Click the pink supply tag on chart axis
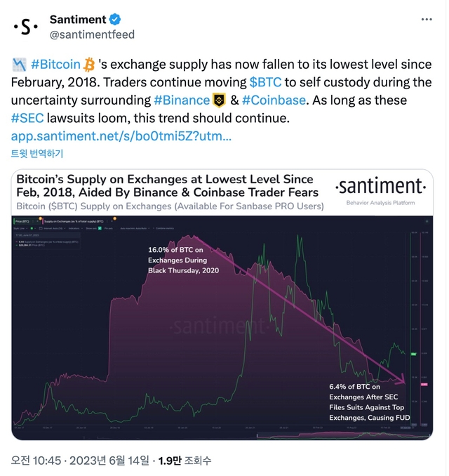This screenshot has width=449, height=476. [x=423, y=385]
